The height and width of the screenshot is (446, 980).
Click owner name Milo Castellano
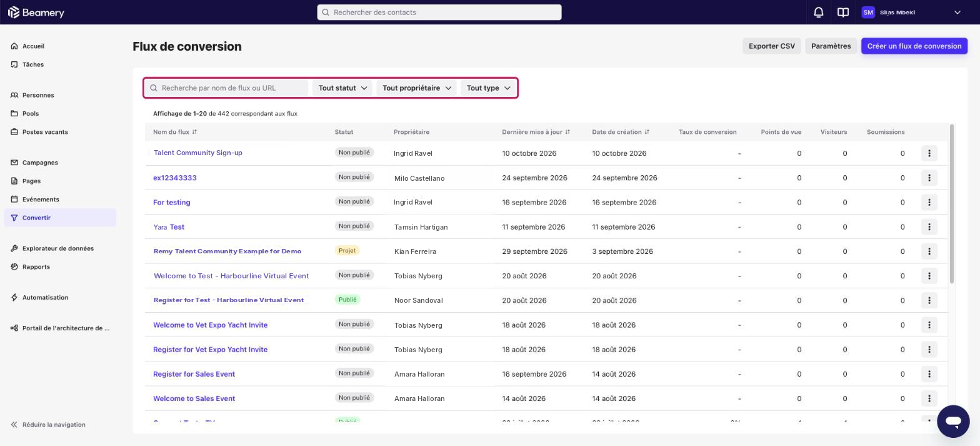tap(419, 178)
